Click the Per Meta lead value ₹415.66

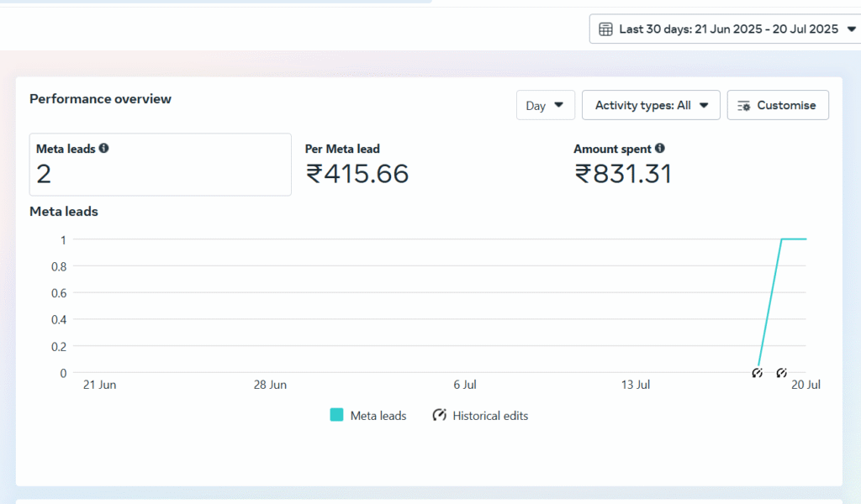(x=358, y=174)
